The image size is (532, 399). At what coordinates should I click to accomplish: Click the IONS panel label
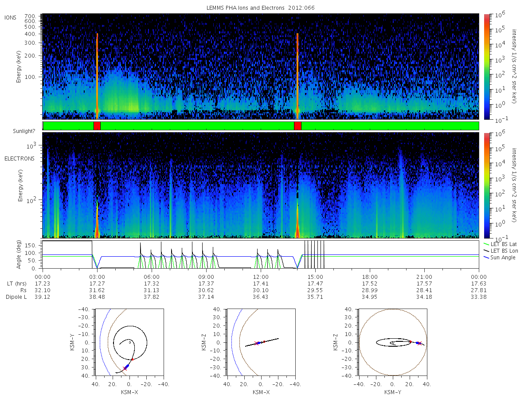[x=11, y=17]
